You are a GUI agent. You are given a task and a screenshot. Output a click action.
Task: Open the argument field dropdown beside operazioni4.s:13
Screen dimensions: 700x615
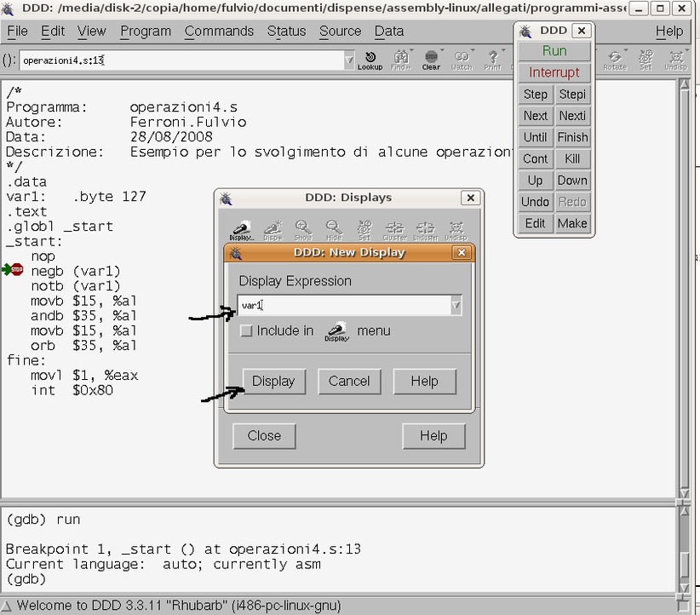349,60
